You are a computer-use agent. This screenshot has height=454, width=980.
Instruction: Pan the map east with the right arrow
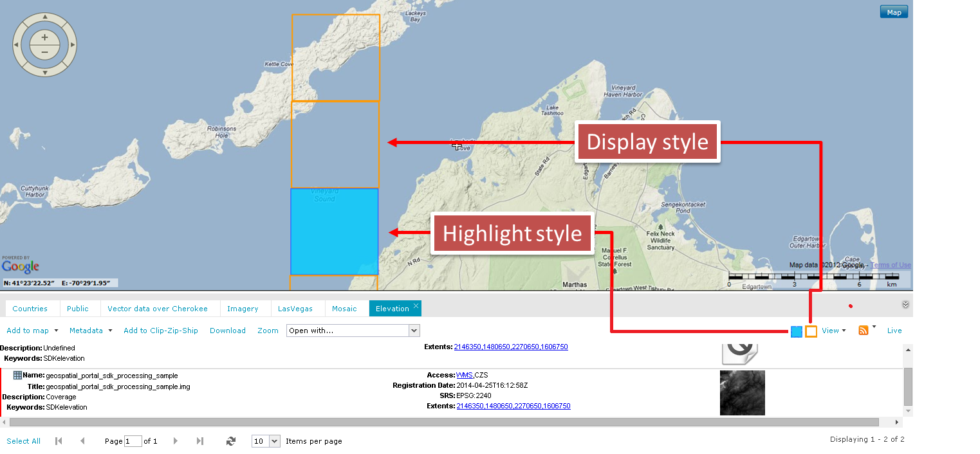tap(73, 44)
